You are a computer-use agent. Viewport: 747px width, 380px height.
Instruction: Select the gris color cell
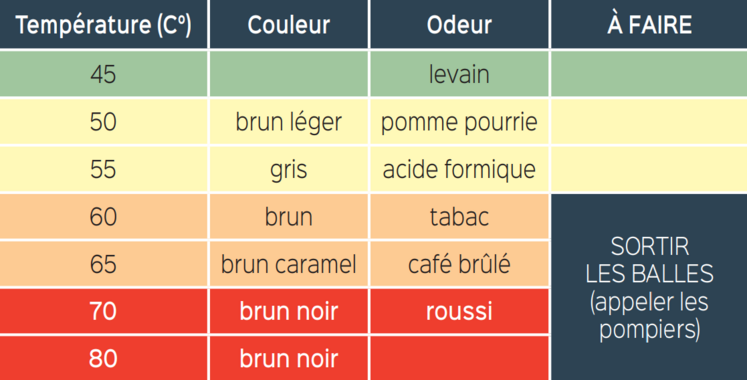click(x=289, y=169)
